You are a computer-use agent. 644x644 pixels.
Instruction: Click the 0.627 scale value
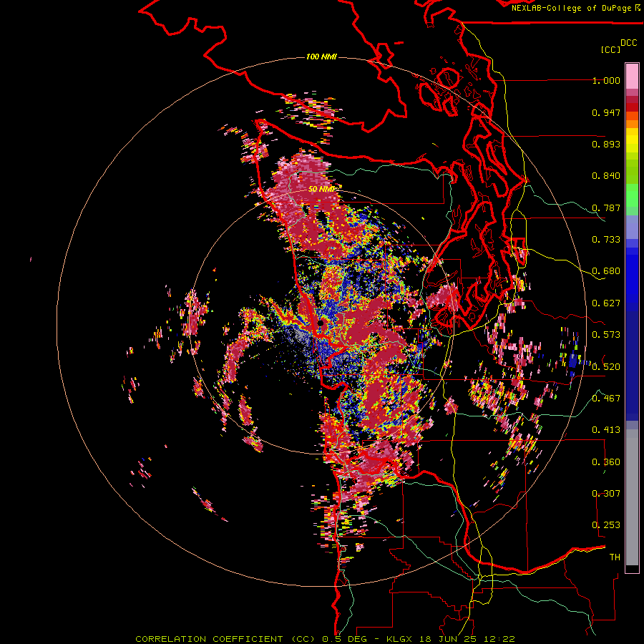[x=606, y=303]
